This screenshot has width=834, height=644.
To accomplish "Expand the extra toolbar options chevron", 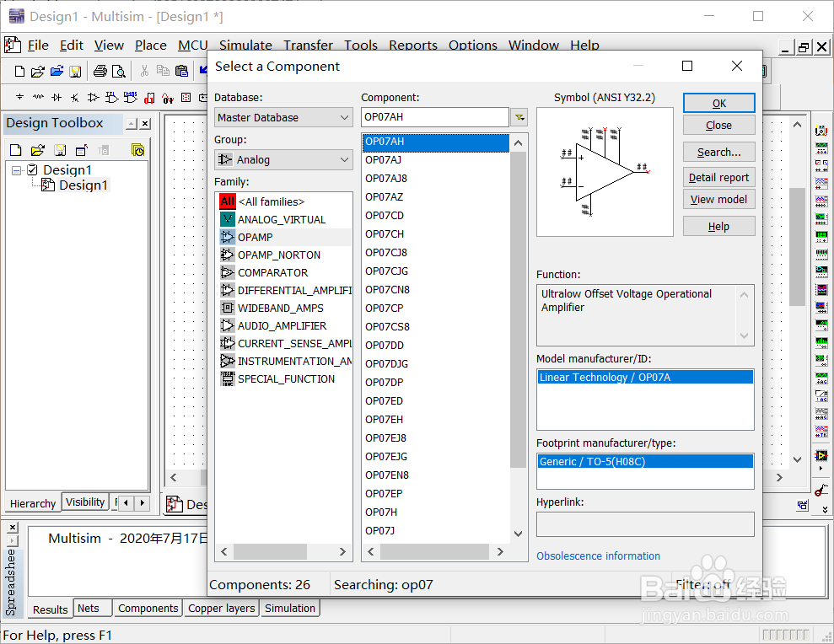I will point(825,509).
